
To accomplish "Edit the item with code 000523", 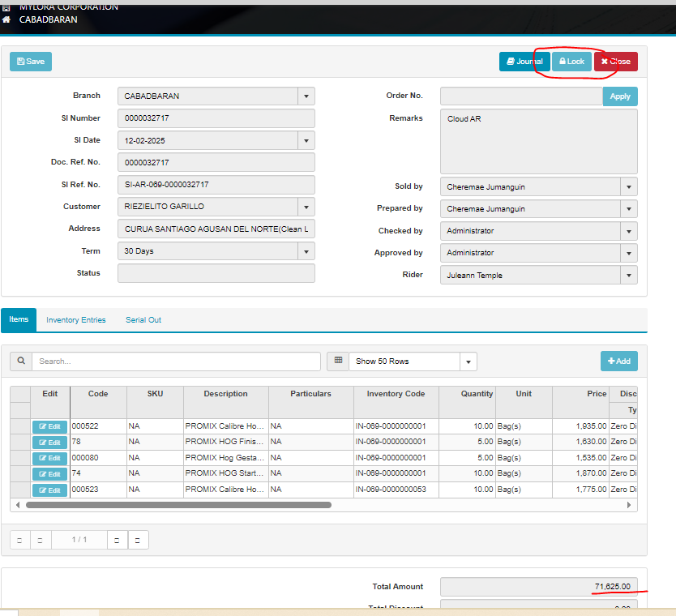I will click(x=49, y=490).
